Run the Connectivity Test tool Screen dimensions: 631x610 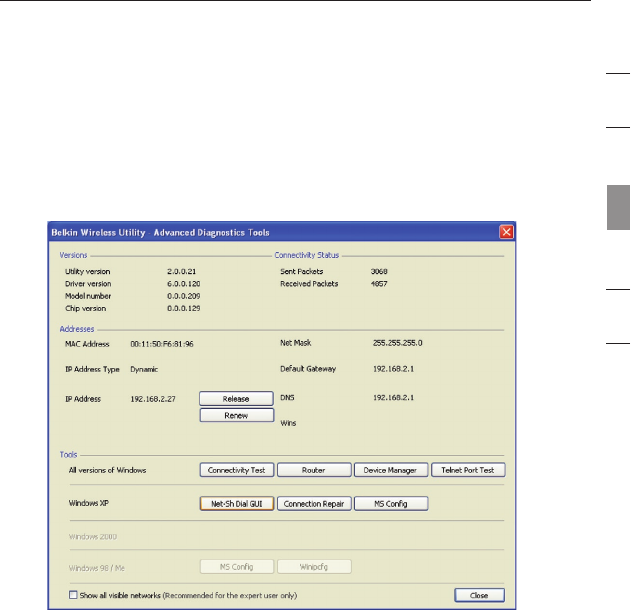coord(236,470)
